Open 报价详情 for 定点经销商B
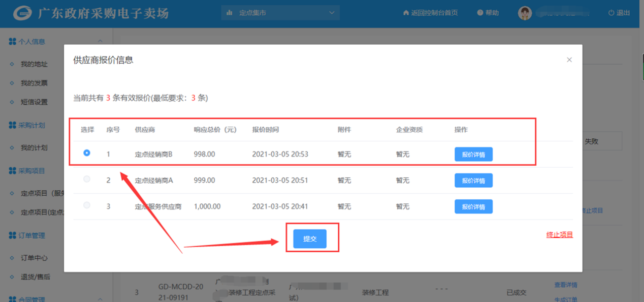Image resolution: width=644 pixels, height=302 pixels. [x=473, y=155]
